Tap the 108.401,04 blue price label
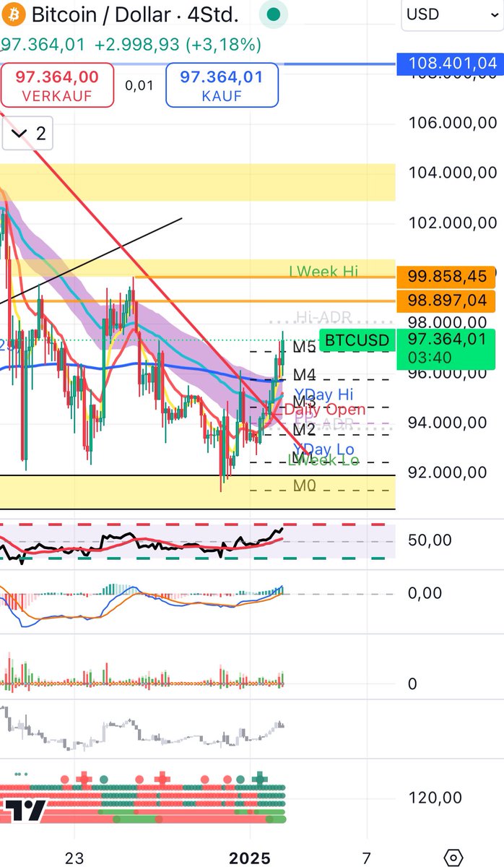The width and height of the screenshot is (504, 867). [452, 64]
